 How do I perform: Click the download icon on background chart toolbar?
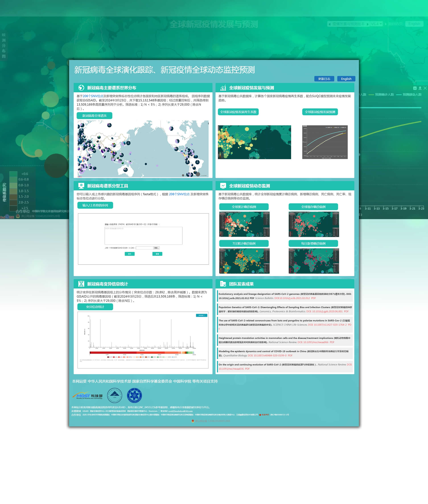420,88
